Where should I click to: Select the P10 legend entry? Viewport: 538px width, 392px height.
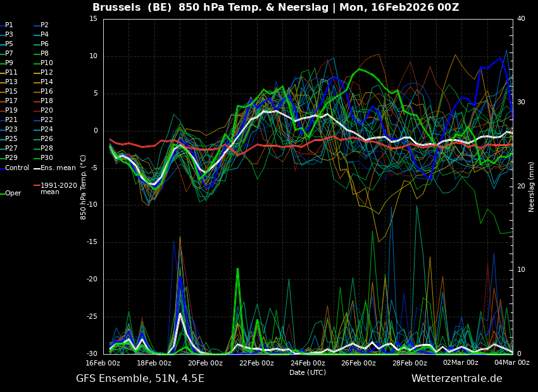47,63
